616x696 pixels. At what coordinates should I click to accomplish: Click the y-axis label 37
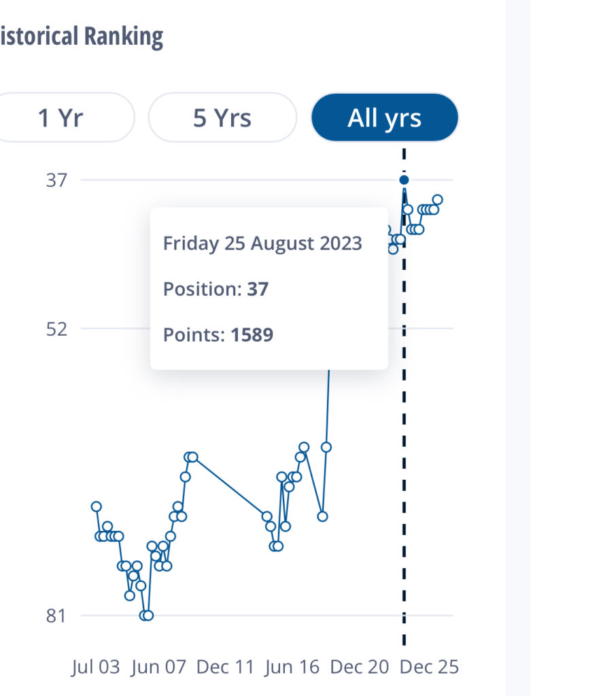(x=57, y=180)
